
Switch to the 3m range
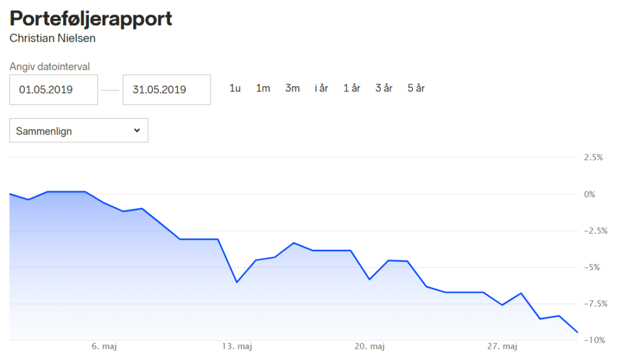(x=292, y=88)
